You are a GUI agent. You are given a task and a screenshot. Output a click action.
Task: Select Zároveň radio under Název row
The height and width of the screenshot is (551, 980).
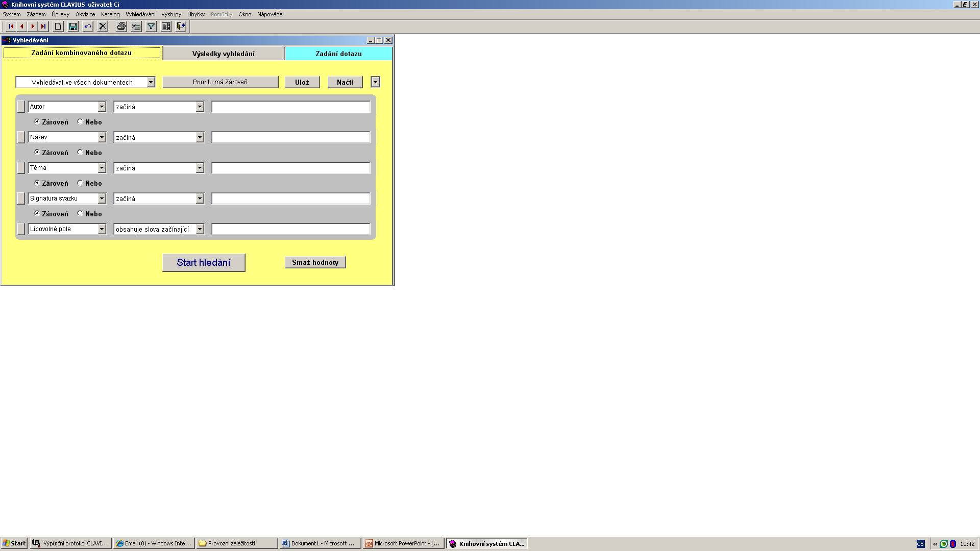coord(37,153)
